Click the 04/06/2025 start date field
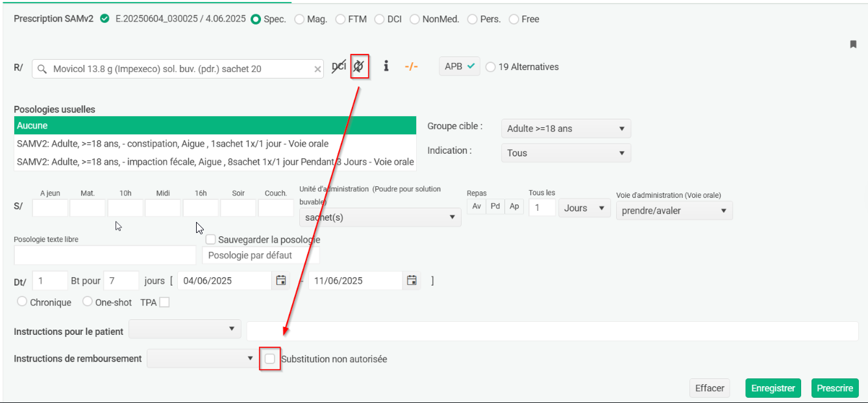 [224, 280]
